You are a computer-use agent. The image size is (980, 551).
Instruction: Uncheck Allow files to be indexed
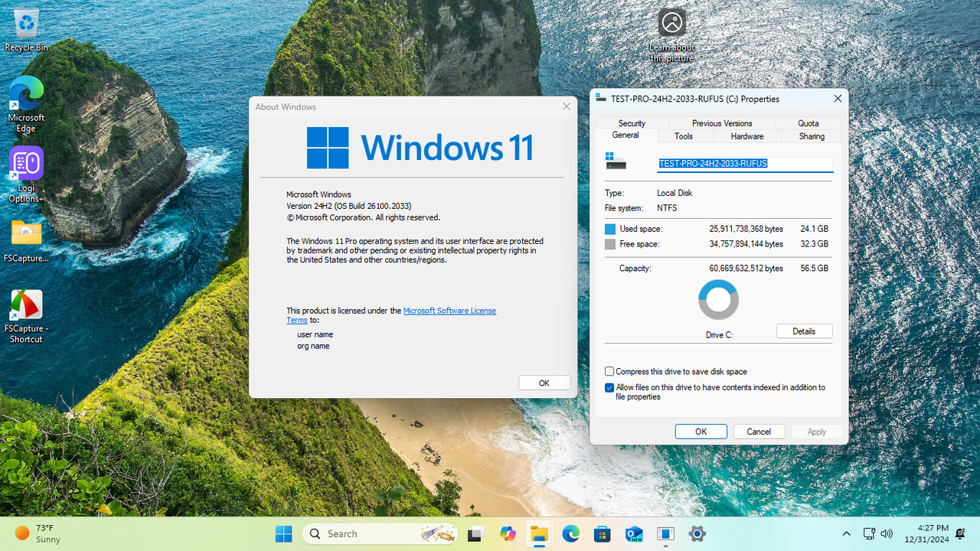(x=609, y=388)
